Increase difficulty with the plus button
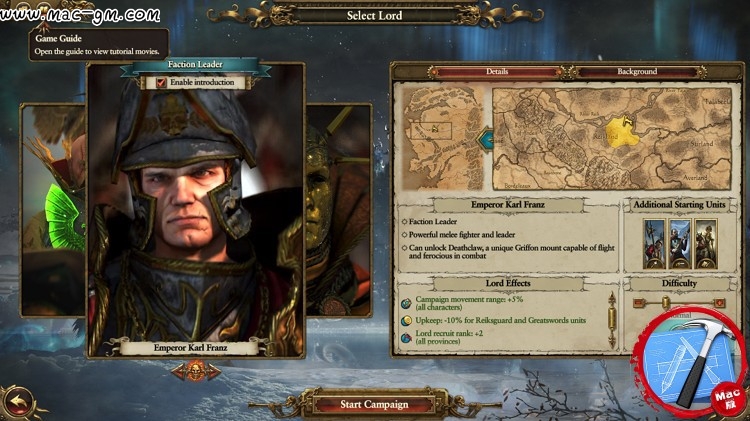This screenshot has width=750, height=421. (719, 302)
